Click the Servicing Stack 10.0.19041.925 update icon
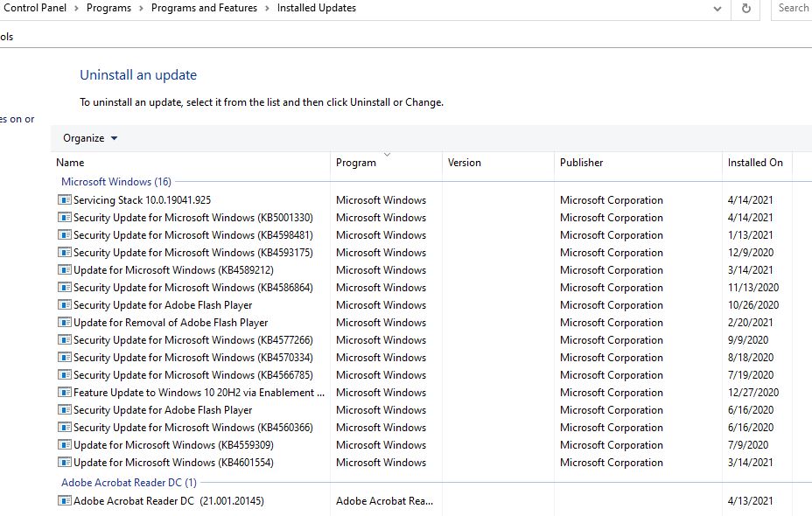The image size is (812, 516). (x=64, y=199)
